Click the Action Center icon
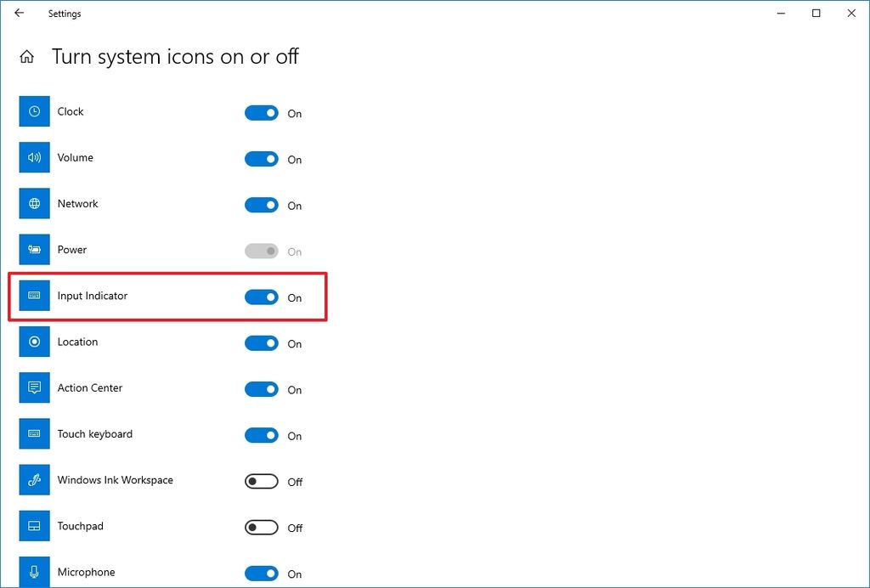Viewport: 870px width, 588px height. 34,387
